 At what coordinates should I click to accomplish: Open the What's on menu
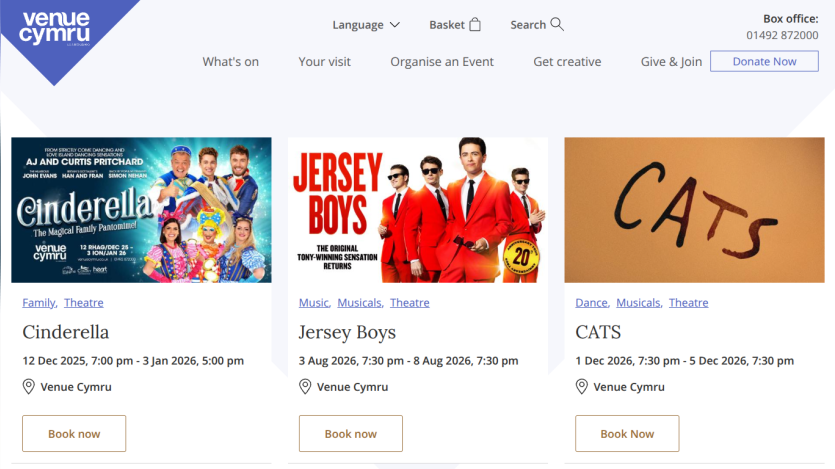tap(231, 62)
